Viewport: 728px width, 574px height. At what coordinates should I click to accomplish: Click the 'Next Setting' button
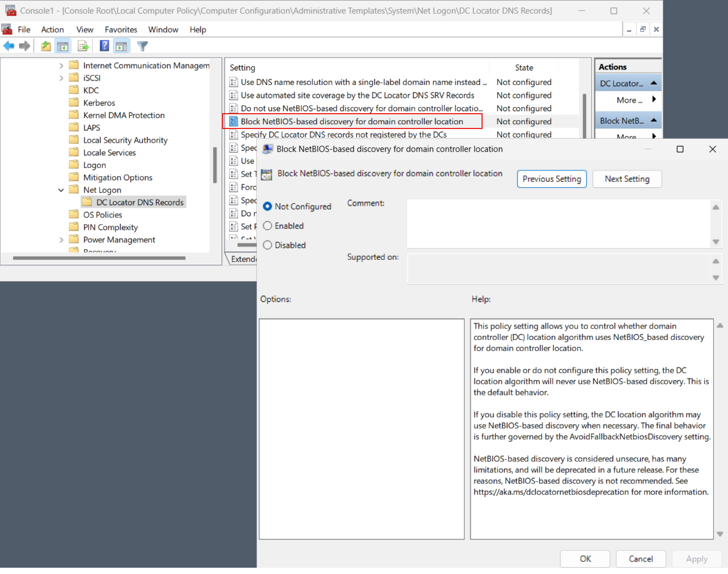click(x=627, y=178)
